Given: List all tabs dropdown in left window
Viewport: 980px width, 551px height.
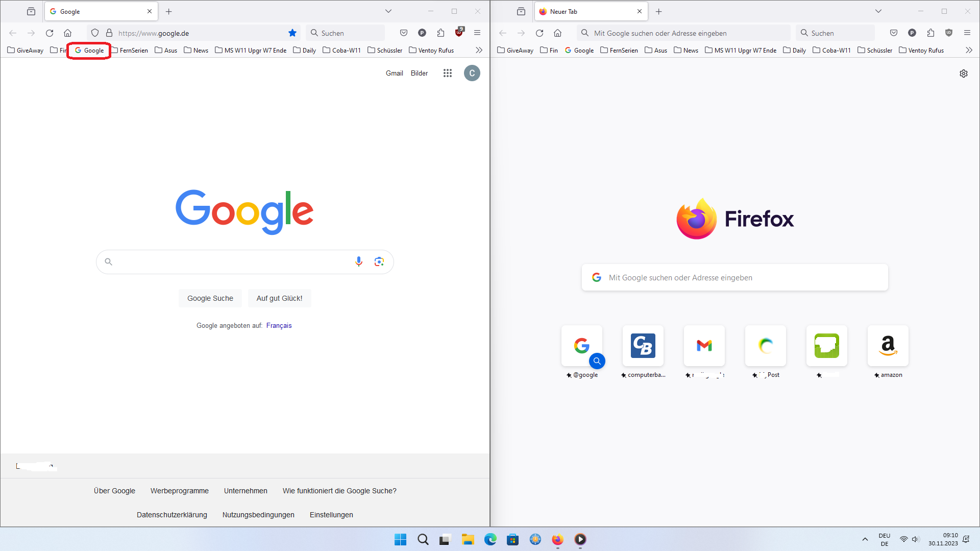Looking at the screenshot, I should (388, 11).
